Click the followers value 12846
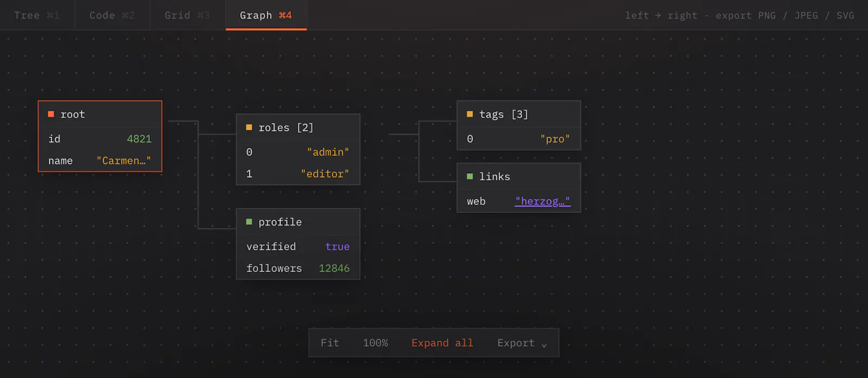The width and height of the screenshot is (868, 378). tap(334, 268)
